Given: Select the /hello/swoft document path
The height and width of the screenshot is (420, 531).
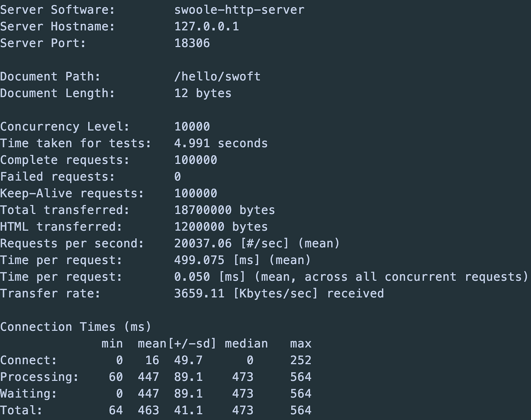Looking at the screenshot, I should (217, 77).
